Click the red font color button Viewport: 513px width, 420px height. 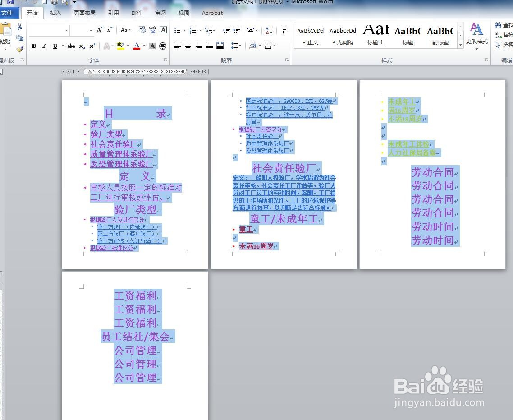click(137, 46)
